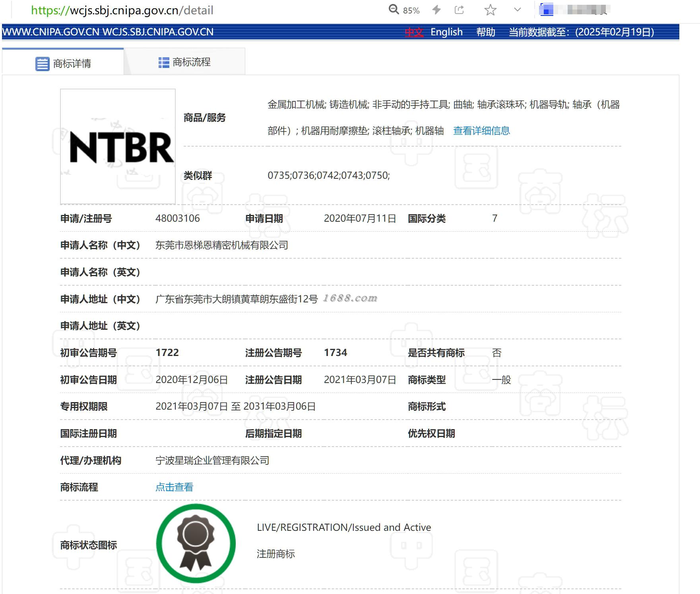Select agency 宁波星瑞企业管理有限公司
Image resolution: width=700 pixels, height=594 pixels.
pyautogui.click(x=212, y=460)
